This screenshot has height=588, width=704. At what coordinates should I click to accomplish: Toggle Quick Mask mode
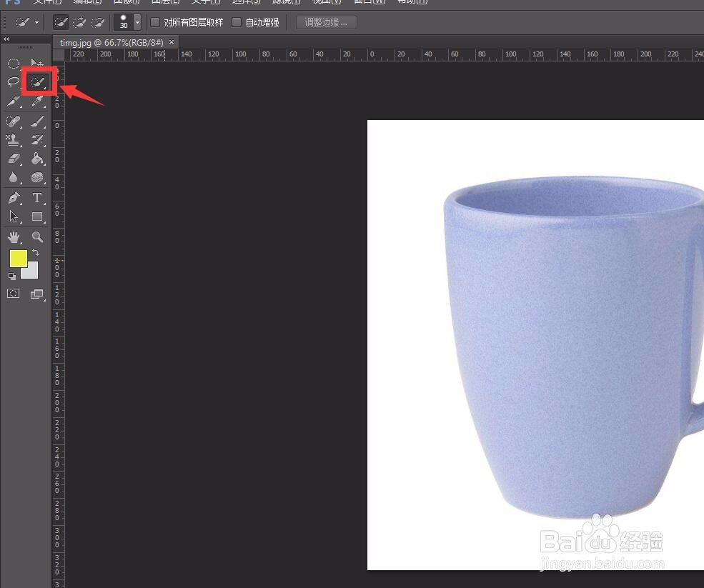pyautogui.click(x=14, y=294)
